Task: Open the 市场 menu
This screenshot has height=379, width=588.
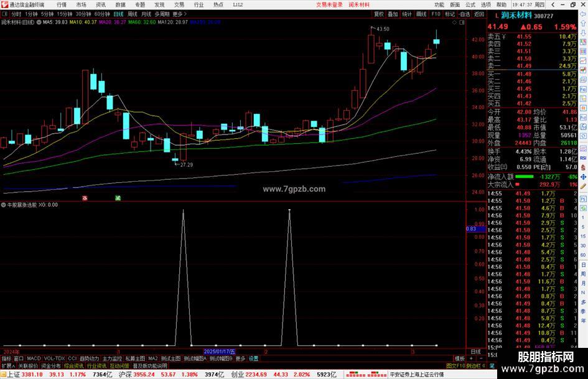Action: (81, 4)
